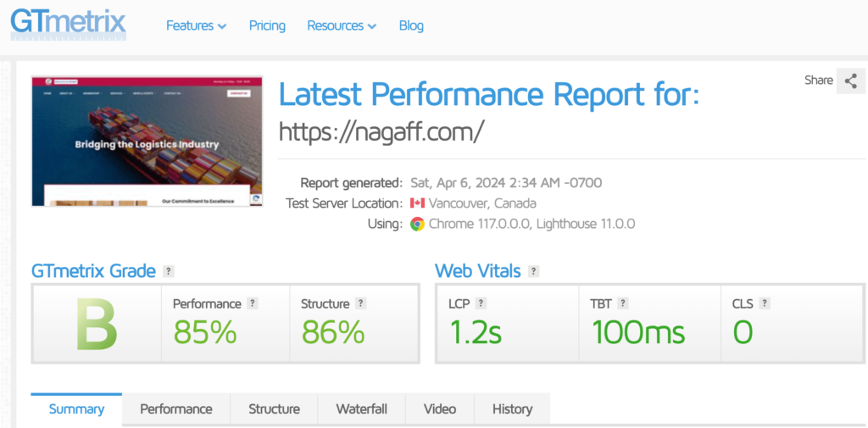Viewport: 868px width, 428px height.
Task: Click the GTmetrix logo
Action: pyautogui.click(x=68, y=25)
